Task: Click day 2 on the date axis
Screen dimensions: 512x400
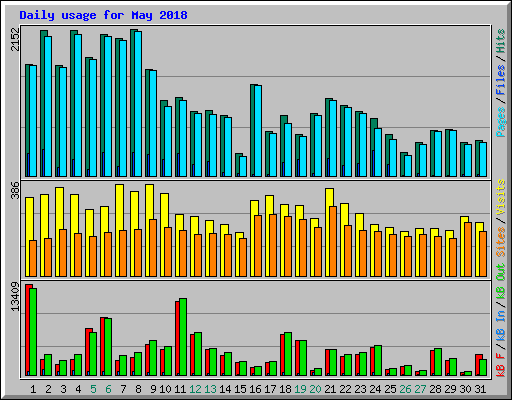Action: pos(48,389)
